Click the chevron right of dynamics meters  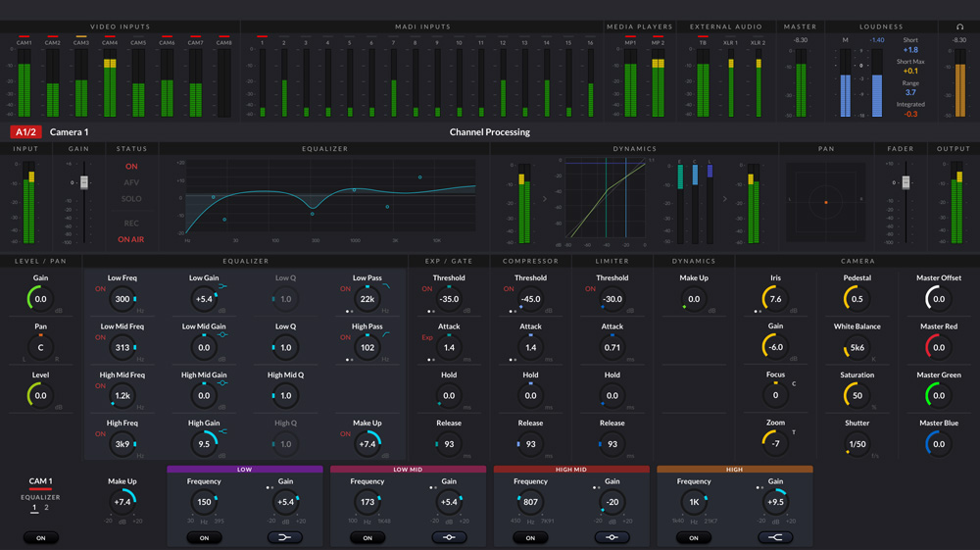[x=725, y=199]
